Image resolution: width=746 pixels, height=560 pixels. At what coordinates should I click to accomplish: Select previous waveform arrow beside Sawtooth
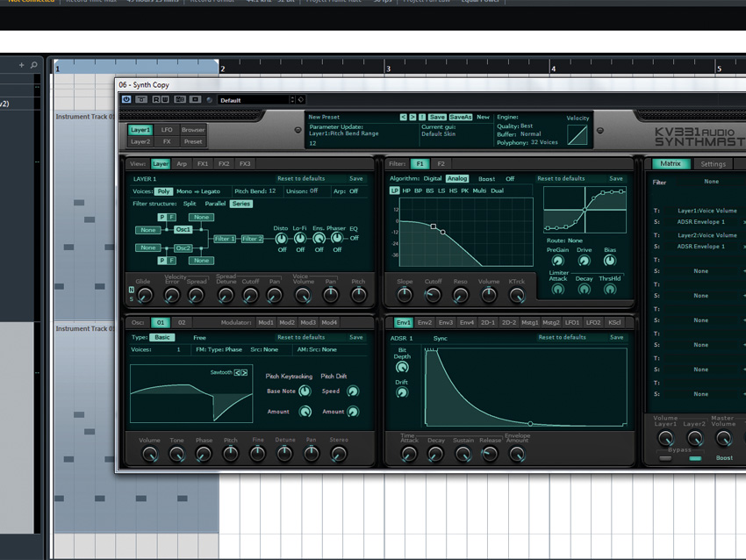coord(237,372)
